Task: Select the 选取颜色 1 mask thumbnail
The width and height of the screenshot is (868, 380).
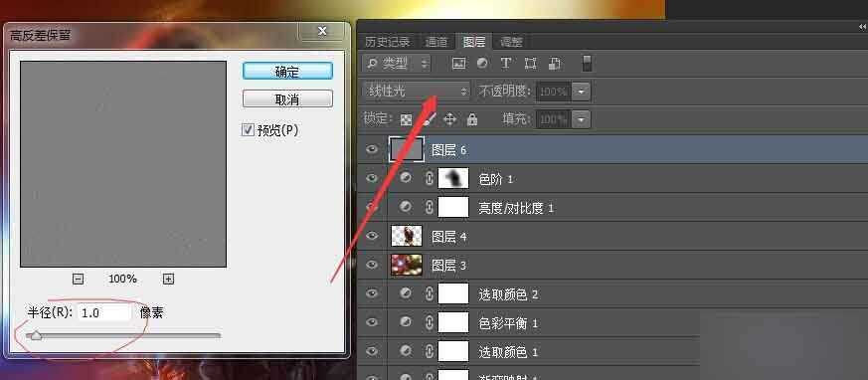Action: pos(453,351)
